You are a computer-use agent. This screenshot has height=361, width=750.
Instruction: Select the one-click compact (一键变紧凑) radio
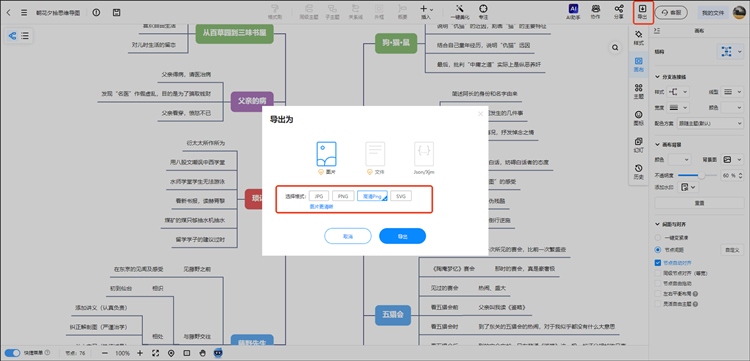658,237
